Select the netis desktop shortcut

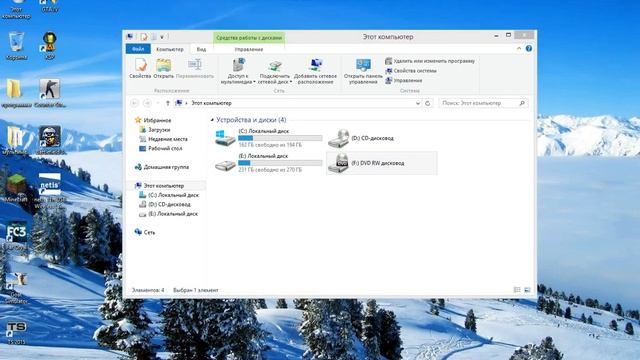(x=49, y=191)
